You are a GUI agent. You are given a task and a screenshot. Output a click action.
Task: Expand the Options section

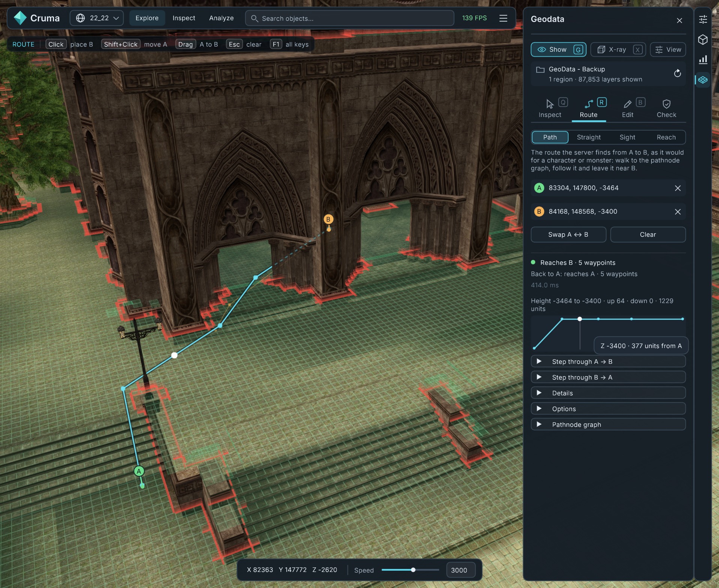(x=608, y=409)
